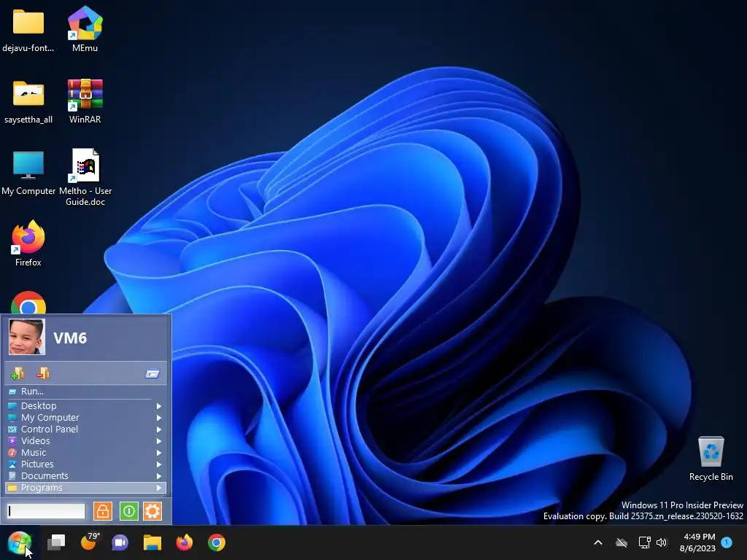Click the green power button

(128, 511)
